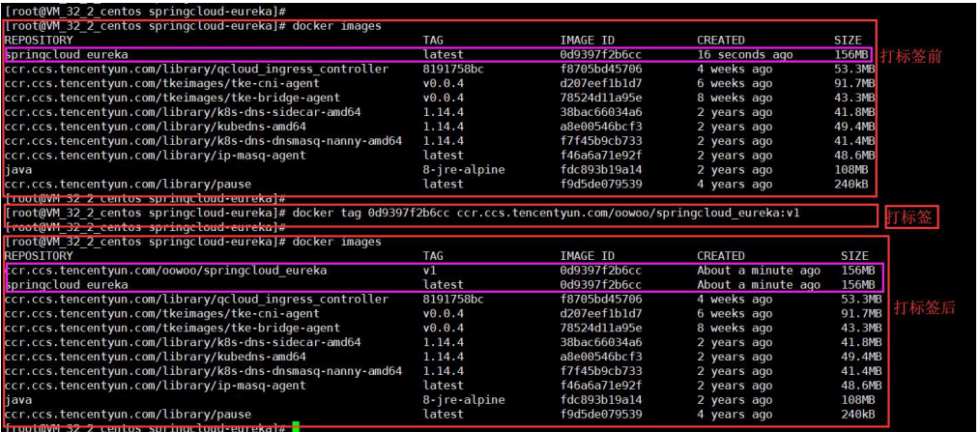This screenshot has height=432, width=980.
Task: Click the v1 tag cell
Action: point(430,271)
